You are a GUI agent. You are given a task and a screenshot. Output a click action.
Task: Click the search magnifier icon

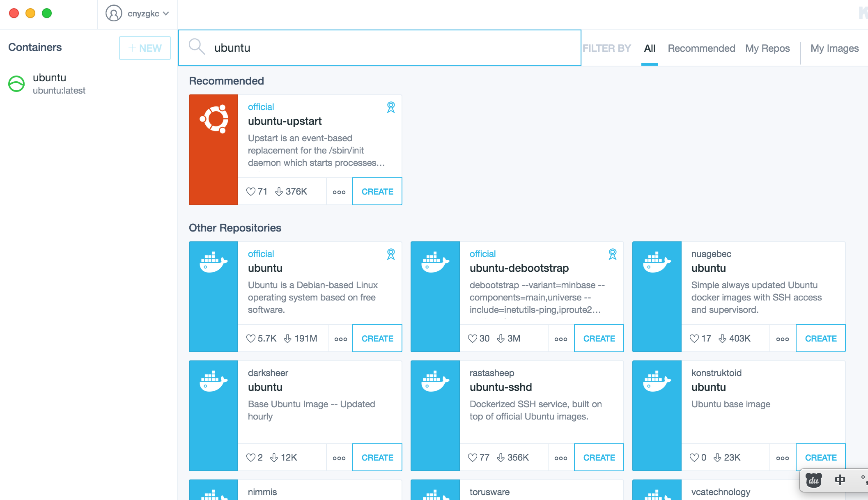click(x=197, y=47)
